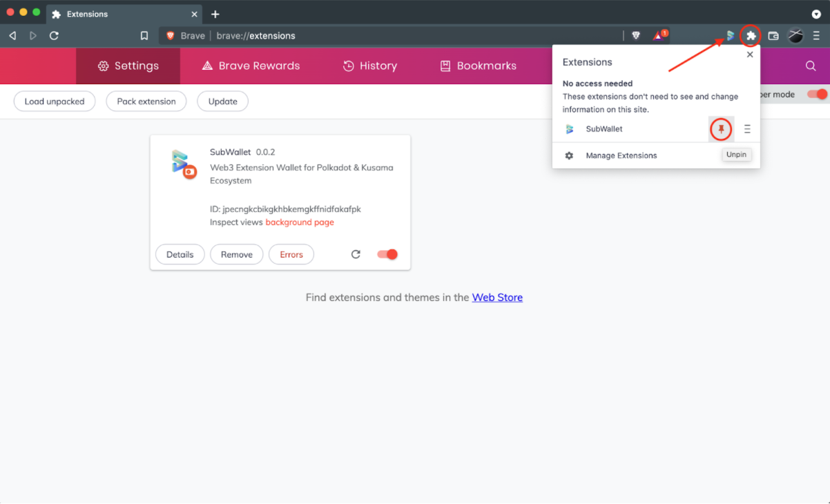
Task: Click Load unpacked button
Action: tap(55, 101)
